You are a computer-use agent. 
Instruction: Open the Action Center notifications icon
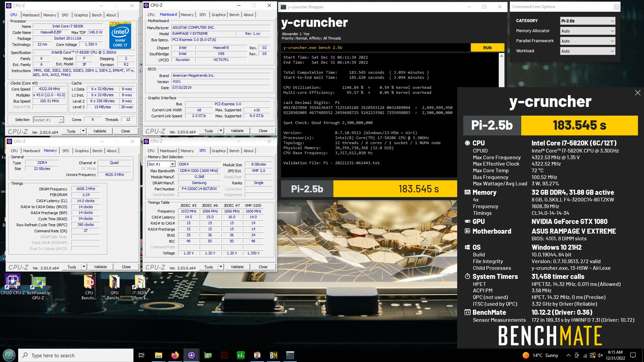pyautogui.click(x=633, y=355)
